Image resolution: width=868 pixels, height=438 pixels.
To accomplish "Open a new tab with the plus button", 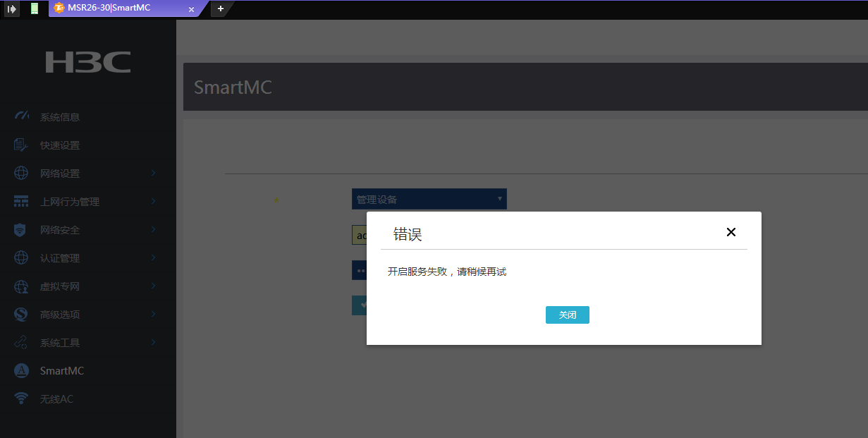I will 221,8.
